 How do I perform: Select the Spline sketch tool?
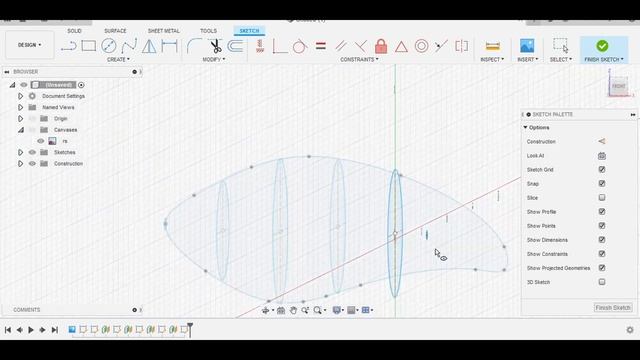point(129,46)
